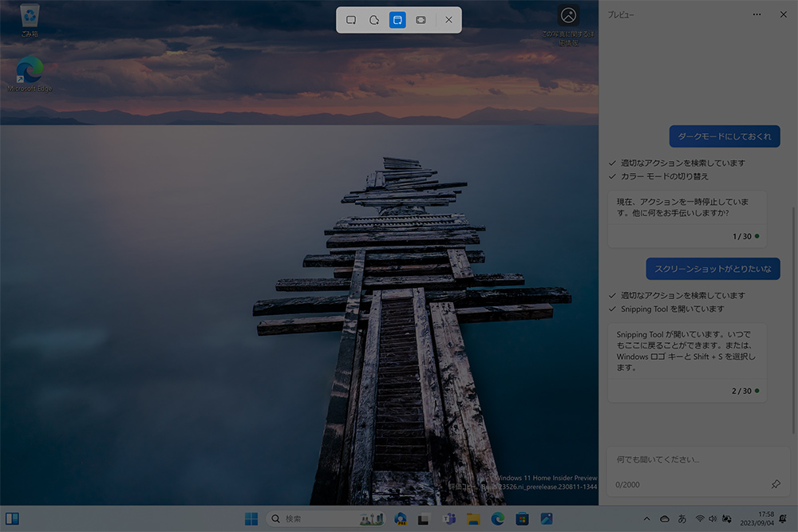This screenshot has width=798, height=532.
Task: Click the 2 / 30 counter text
Action: tap(741, 391)
